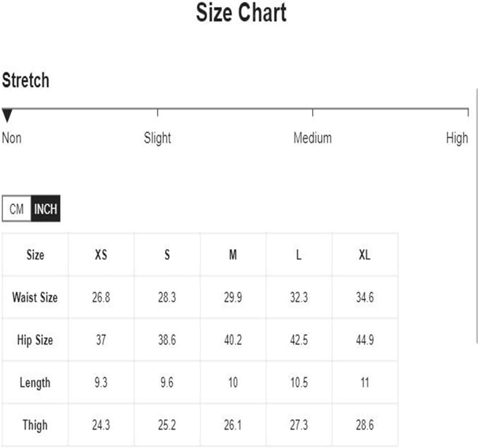Click the Hip Size row label
This screenshot has width=478, height=448.
[x=35, y=340]
